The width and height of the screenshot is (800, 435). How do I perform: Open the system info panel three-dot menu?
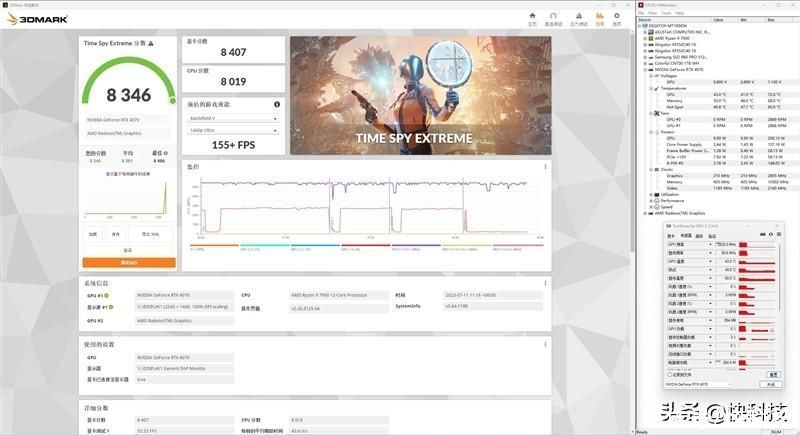point(545,283)
